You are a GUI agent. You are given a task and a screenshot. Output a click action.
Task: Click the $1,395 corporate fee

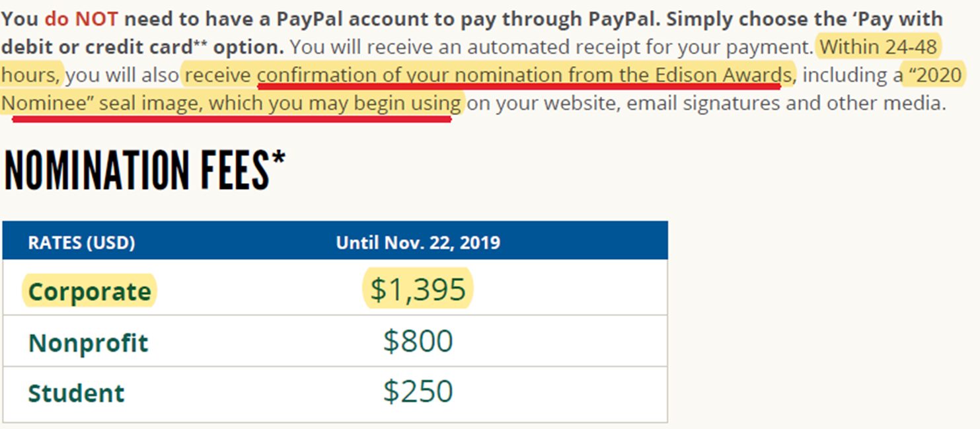418,290
